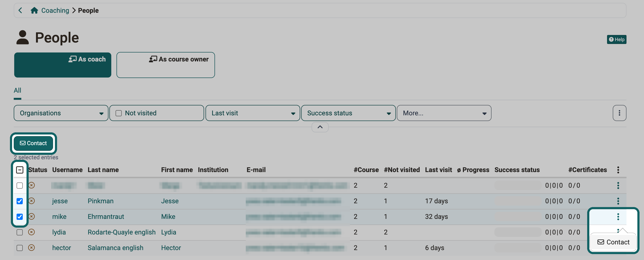Select the lydia row checkbox
This screenshot has width=644, height=260.
pos(19,232)
